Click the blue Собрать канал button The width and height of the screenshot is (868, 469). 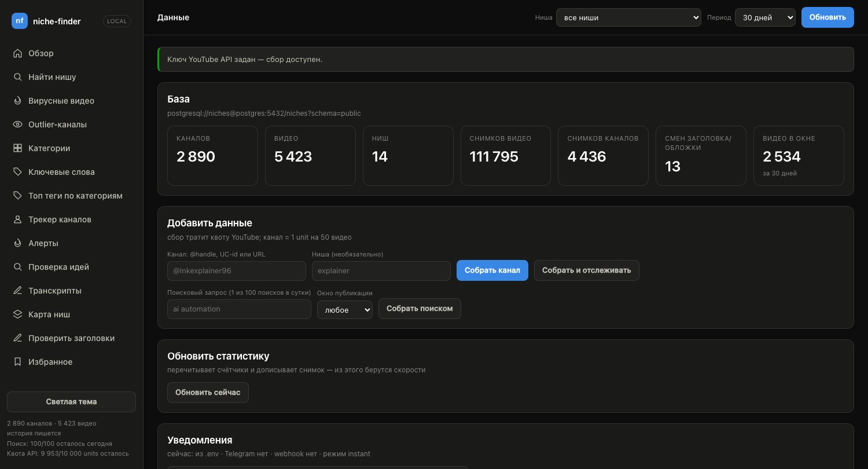[x=492, y=270]
